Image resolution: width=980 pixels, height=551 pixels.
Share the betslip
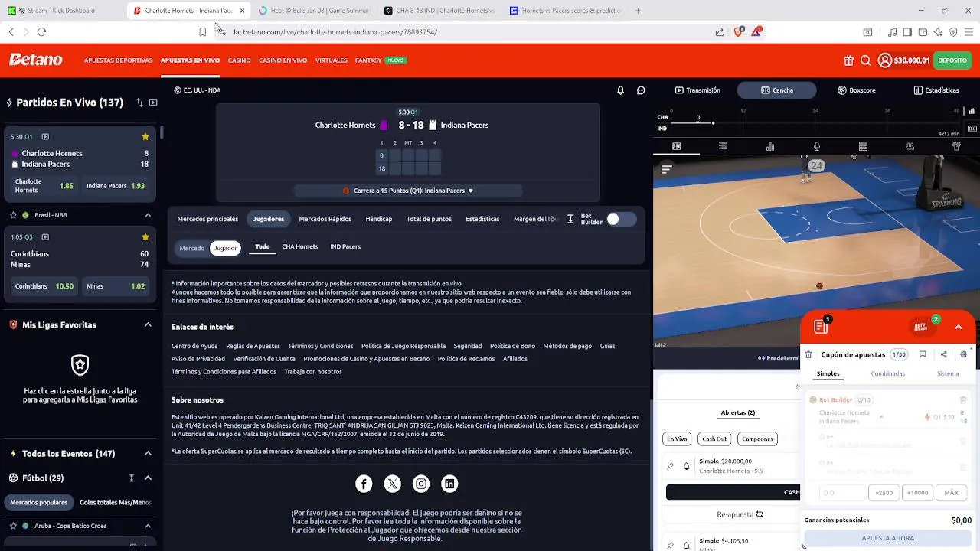943,354
